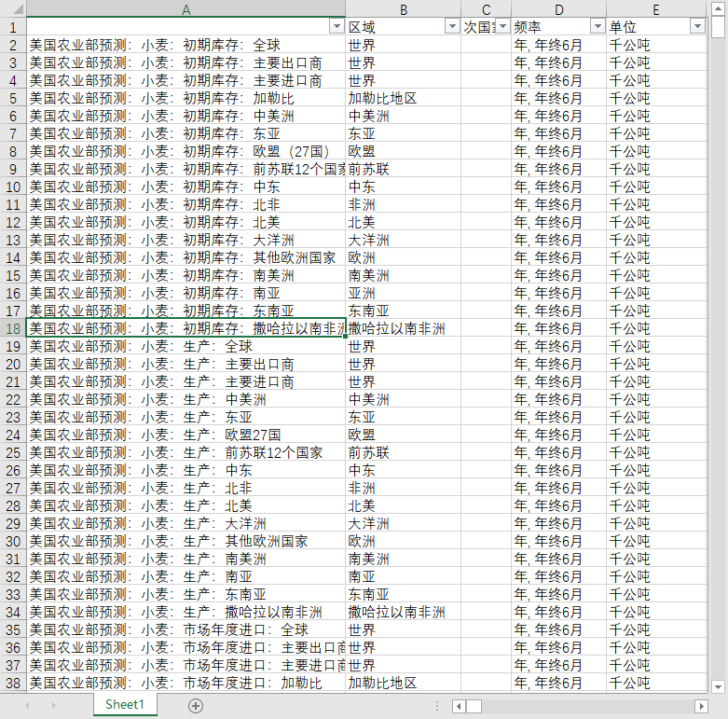Select 撒哈拉以南非洲 region cell in row 34
The image size is (728, 719).
point(404,612)
